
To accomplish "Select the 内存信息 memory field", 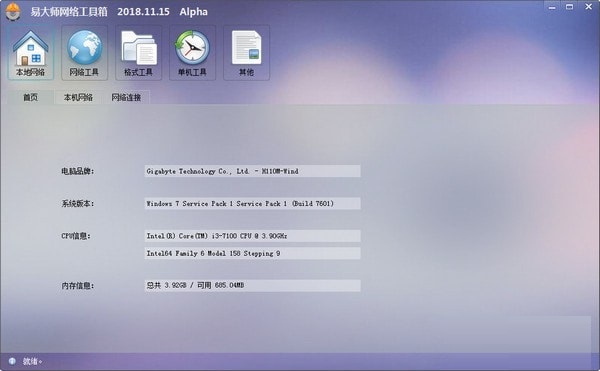I will pyautogui.click(x=252, y=285).
